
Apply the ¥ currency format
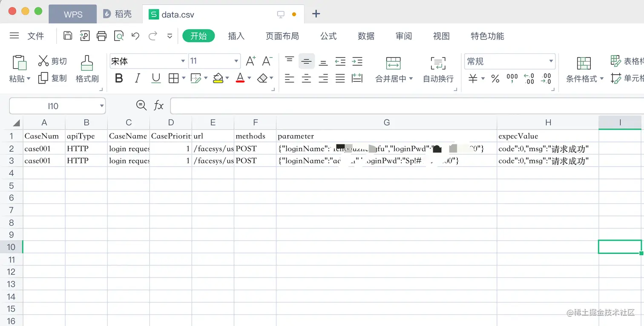pyautogui.click(x=473, y=78)
